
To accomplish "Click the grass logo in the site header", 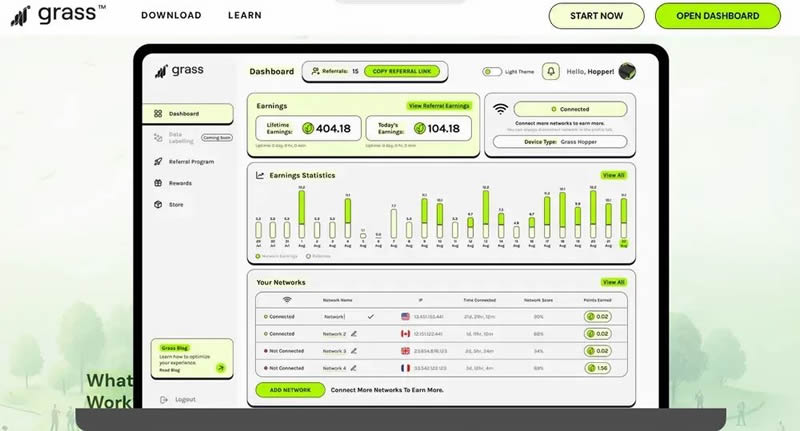I will coord(58,15).
